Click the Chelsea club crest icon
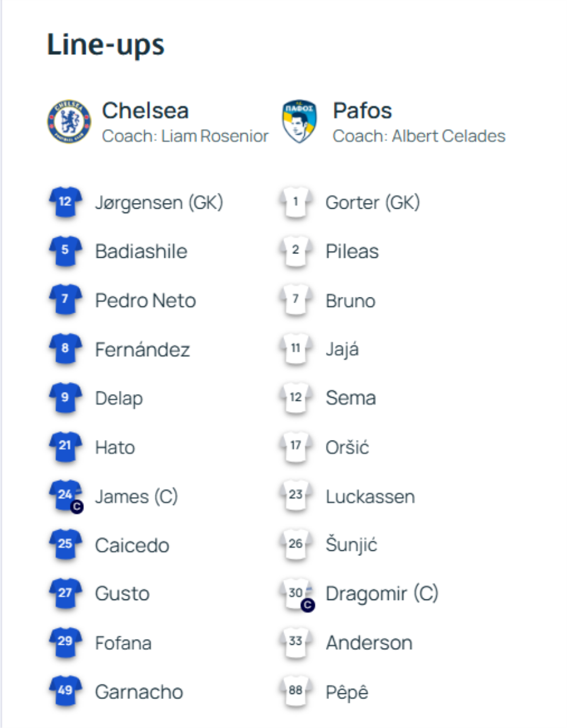 (x=69, y=121)
